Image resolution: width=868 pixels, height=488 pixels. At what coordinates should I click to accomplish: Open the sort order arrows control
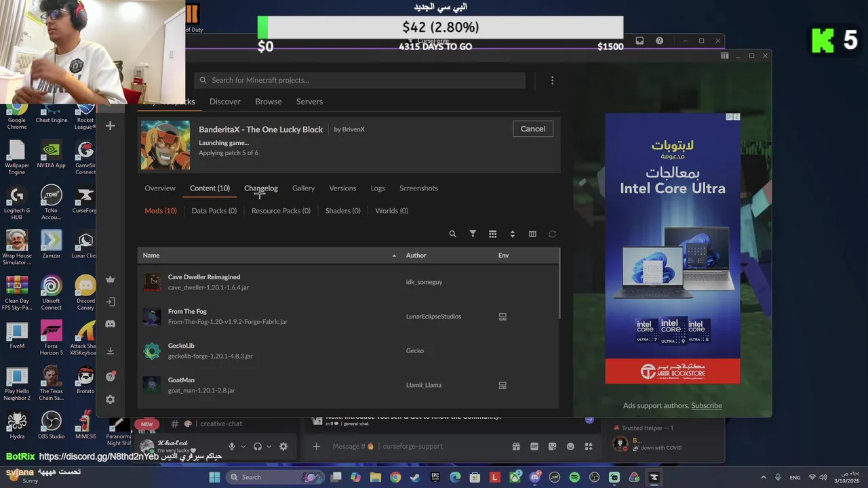coord(512,234)
